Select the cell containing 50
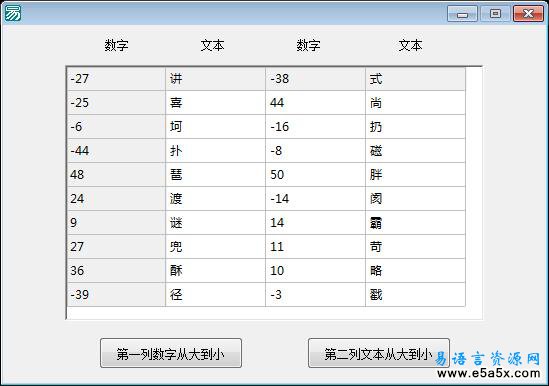The image size is (549, 386). [x=315, y=175]
